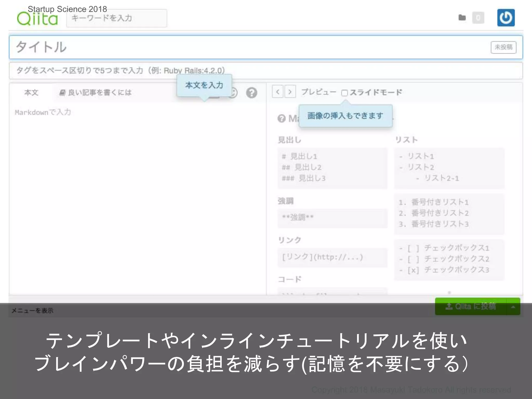
Task: Open the 良い記事を書くには tab
Action: coord(96,92)
